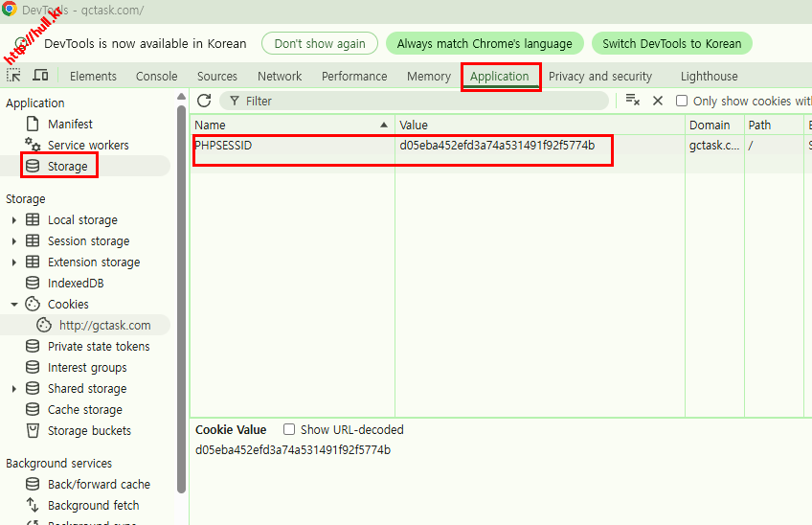Screen dimensions: 812x525
Task: Switch to the Network tab
Action: (279, 76)
